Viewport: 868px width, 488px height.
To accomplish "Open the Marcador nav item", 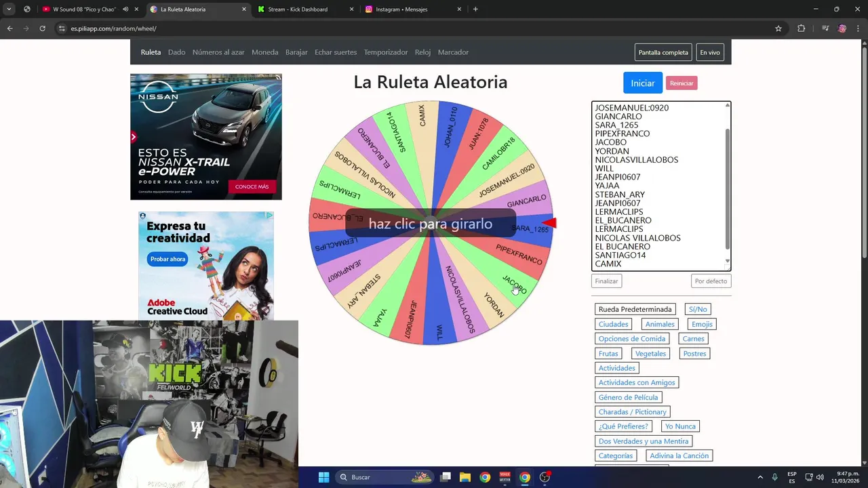I will (x=453, y=52).
